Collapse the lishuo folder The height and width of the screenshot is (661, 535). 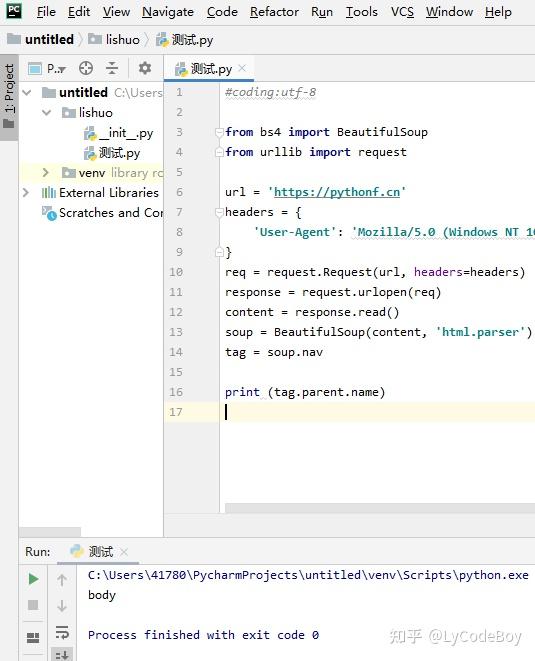pyautogui.click(x=47, y=113)
